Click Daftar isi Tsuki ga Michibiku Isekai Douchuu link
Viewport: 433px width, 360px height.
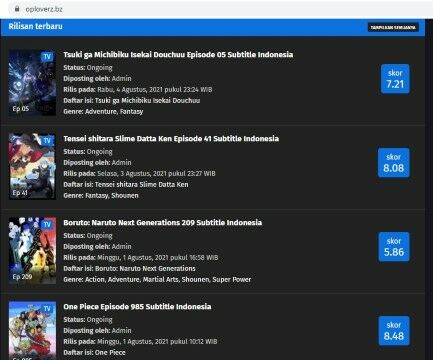click(147, 100)
